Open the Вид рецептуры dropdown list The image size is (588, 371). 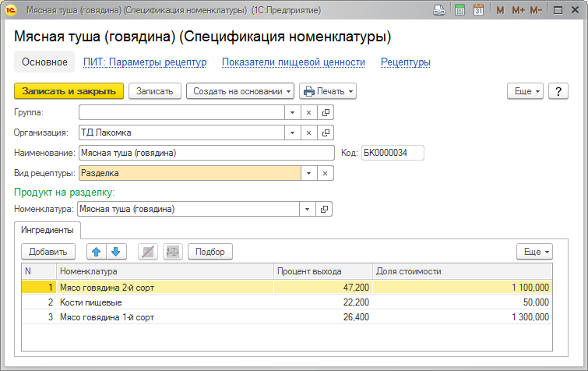[308, 173]
